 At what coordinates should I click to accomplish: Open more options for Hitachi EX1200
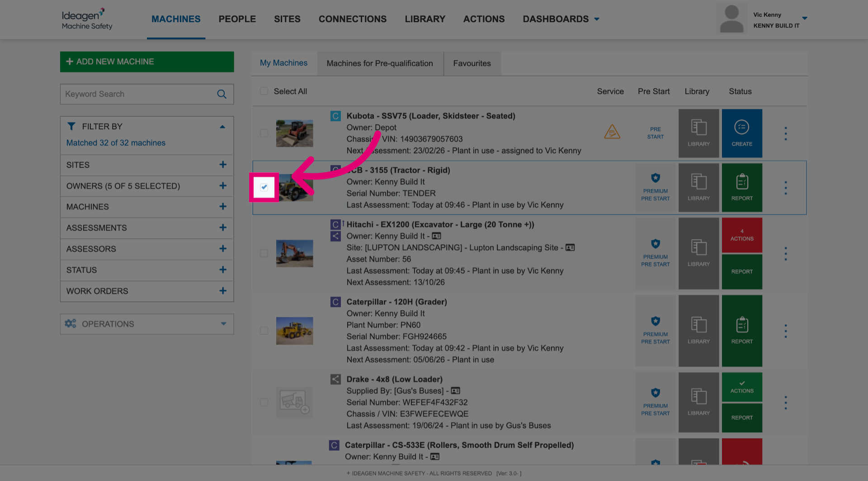tap(786, 254)
